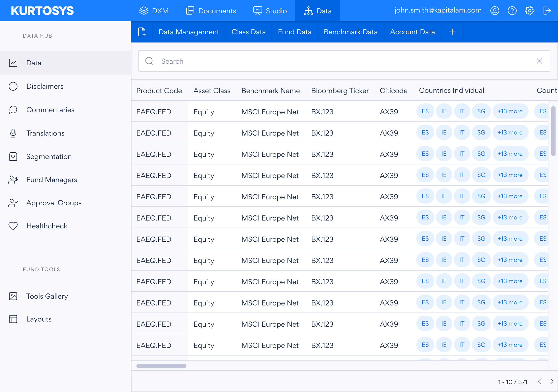
Task: Expand '+13 more' countries in first row
Action: tap(510, 111)
